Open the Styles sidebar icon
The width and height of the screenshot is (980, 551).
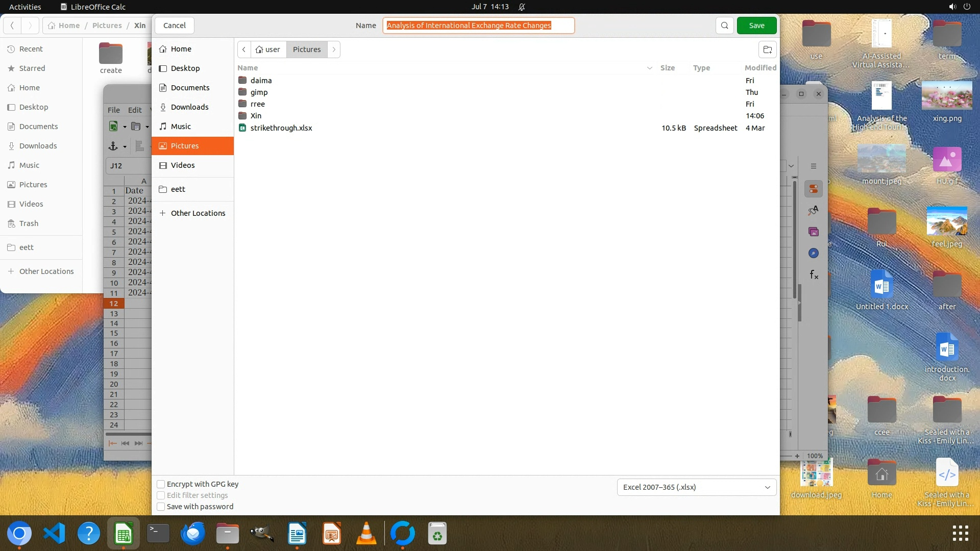814,210
